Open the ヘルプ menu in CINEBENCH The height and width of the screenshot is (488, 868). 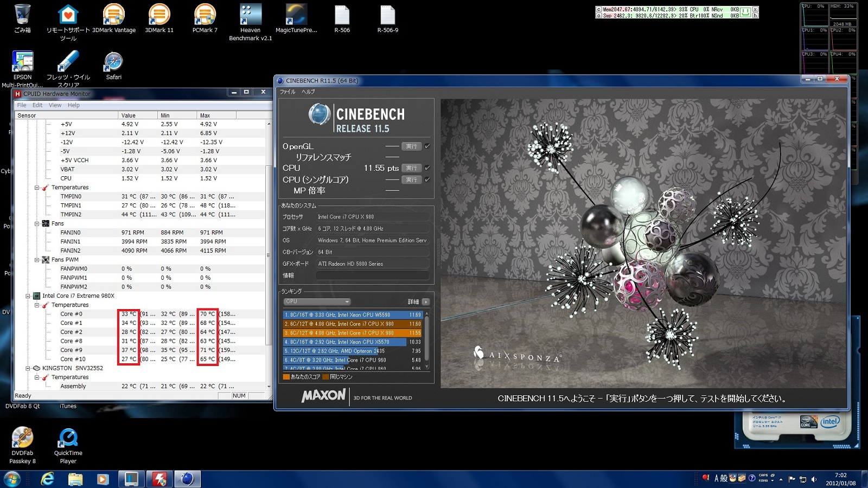[308, 92]
